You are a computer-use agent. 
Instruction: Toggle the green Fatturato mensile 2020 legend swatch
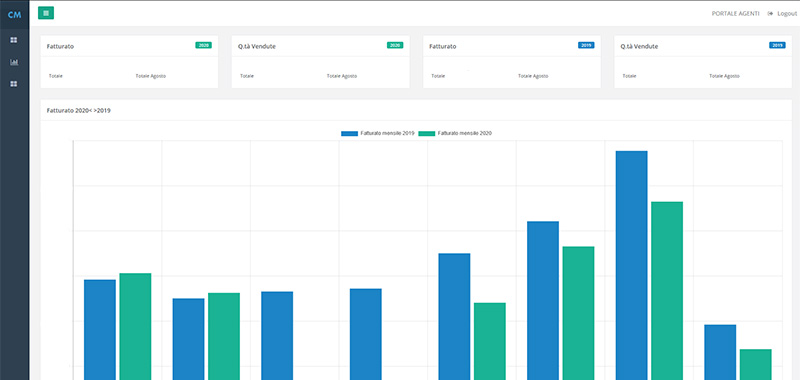(x=427, y=133)
